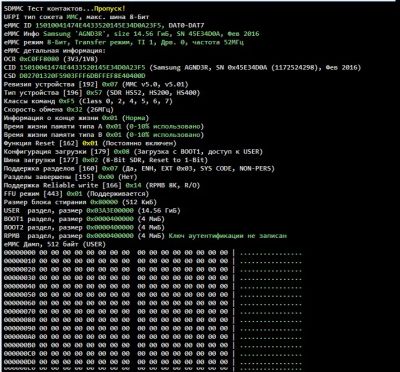Click hex dump offset 00000080
The height and width of the screenshot is (372, 400).
point(19,320)
